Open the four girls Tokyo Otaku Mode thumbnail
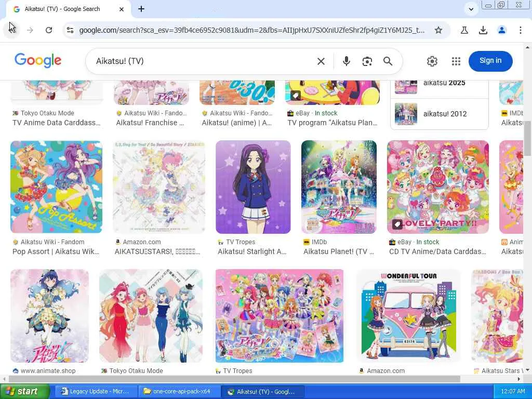The height and width of the screenshot is (399, 532). [151, 316]
